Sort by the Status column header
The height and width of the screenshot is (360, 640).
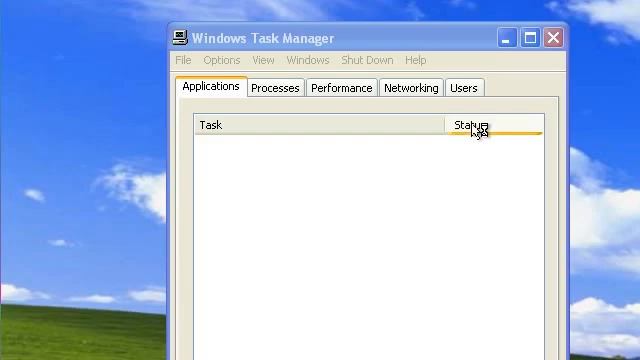pos(494,125)
